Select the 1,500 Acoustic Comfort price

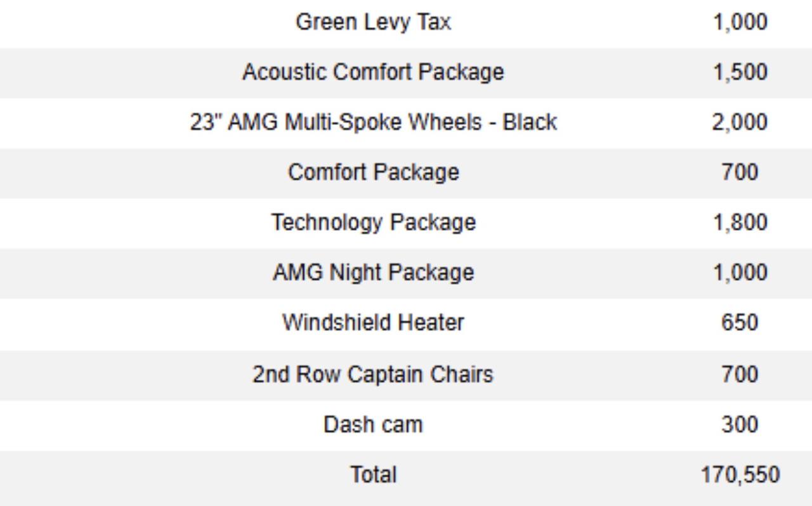(x=739, y=72)
